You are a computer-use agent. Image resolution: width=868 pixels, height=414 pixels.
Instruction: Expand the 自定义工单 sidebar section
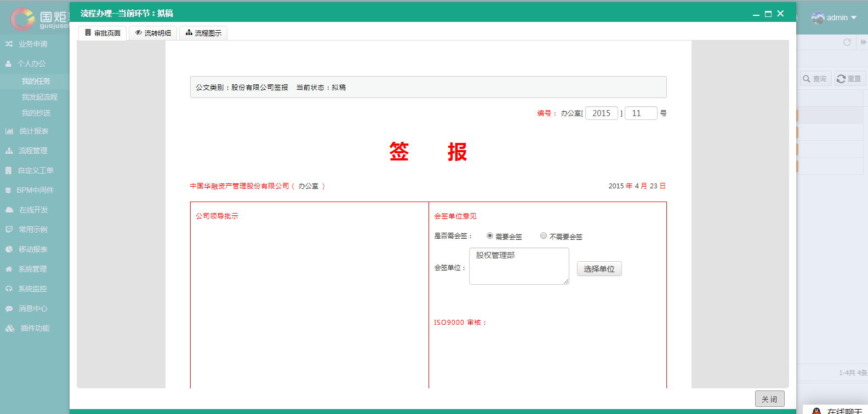pyautogui.click(x=35, y=170)
